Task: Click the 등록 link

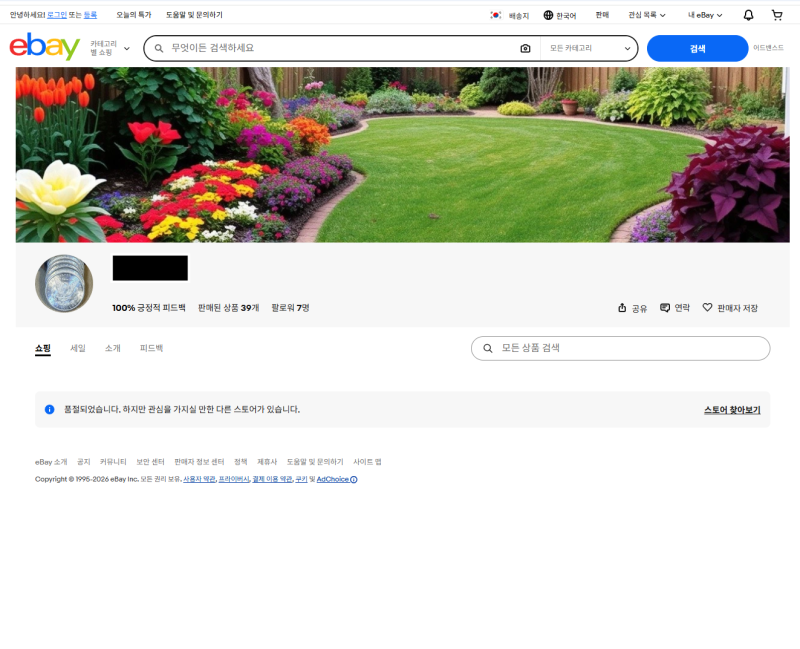Action: (90, 15)
